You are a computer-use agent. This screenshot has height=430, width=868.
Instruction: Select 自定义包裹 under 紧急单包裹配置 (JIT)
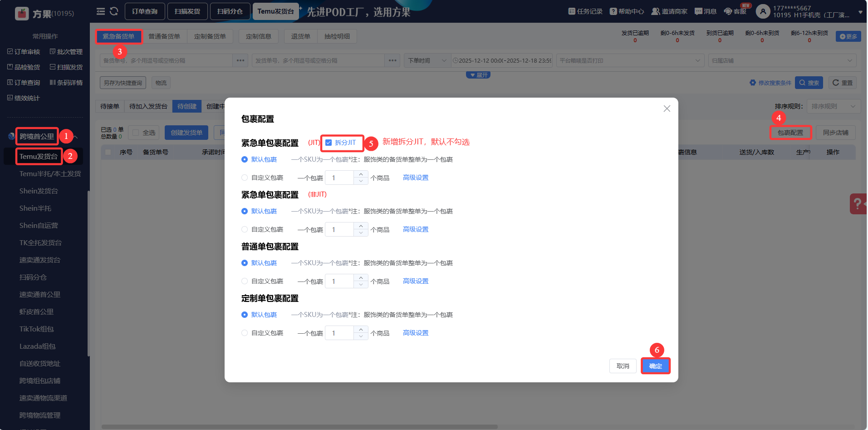[x=245, y=178]
